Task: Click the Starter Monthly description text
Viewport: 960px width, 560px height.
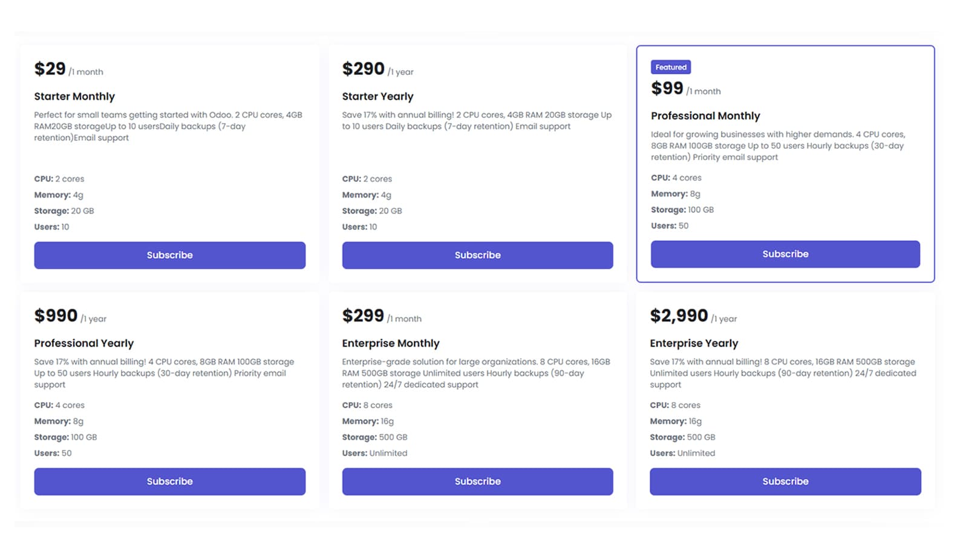Action: point(168,126)
